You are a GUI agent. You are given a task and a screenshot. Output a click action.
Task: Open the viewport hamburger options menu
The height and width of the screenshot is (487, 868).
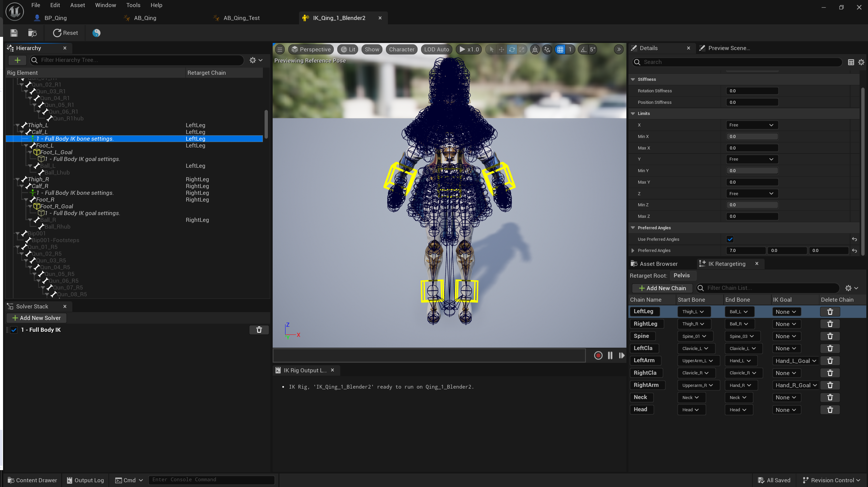[x=280, y=49]
